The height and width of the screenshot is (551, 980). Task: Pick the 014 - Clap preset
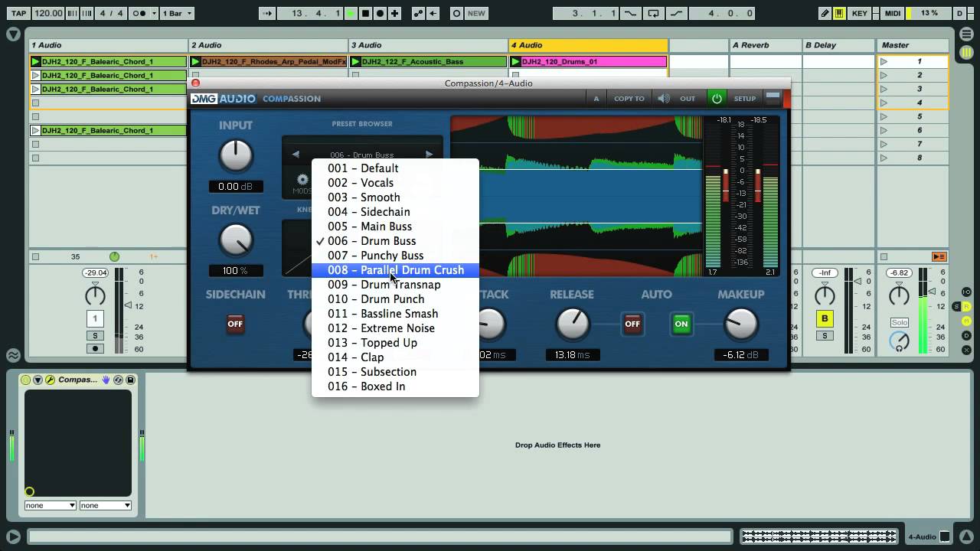395,357
